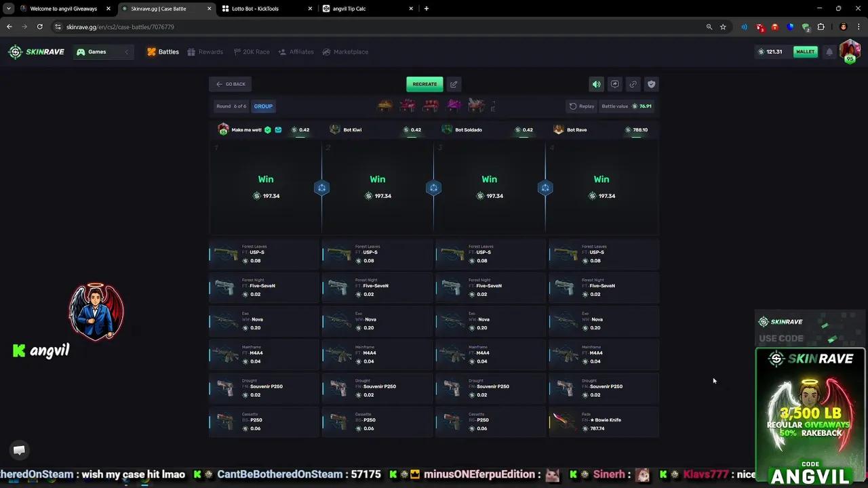Click the team link icon between Bot Kiwi and Bot Soldado
The height and width of the screenshot is (488, 868).
coord(433,188)
